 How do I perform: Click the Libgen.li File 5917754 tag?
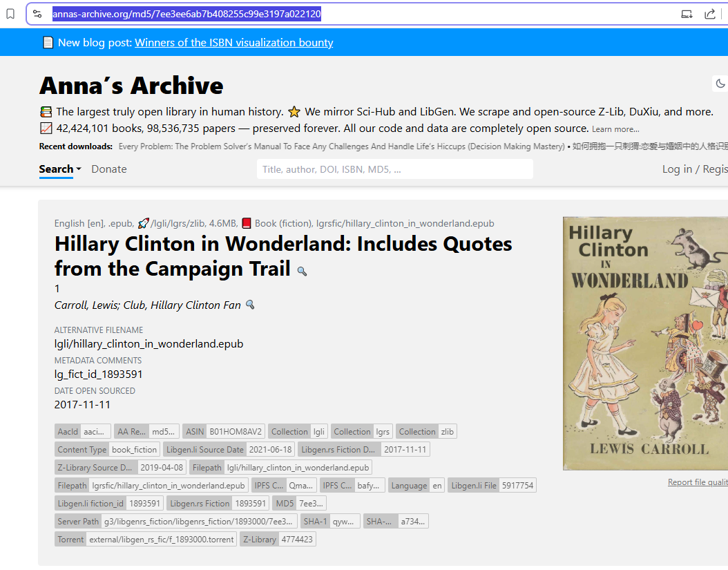(492, 486)
